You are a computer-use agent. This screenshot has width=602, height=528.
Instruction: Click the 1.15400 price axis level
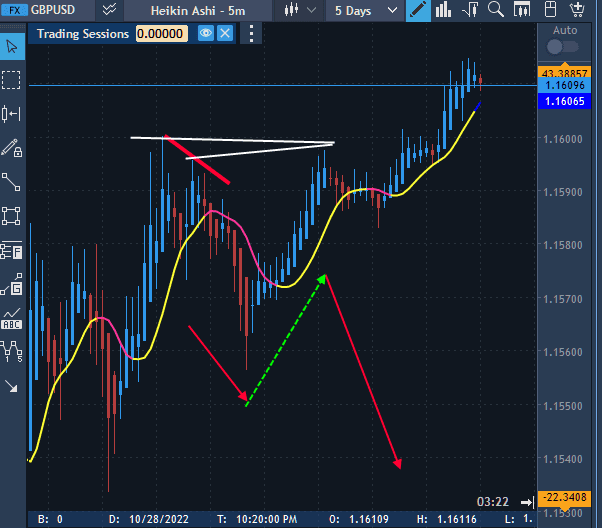(x=562, y=459)
